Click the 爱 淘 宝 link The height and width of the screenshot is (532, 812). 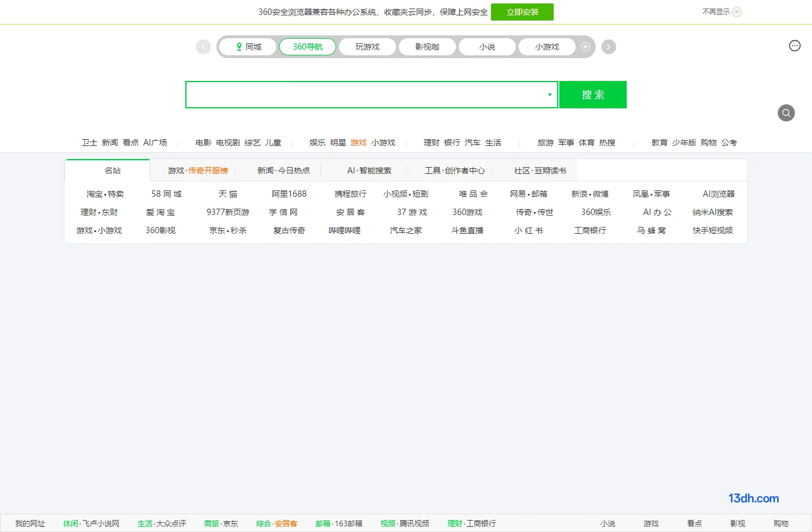(x=160, y=212)
